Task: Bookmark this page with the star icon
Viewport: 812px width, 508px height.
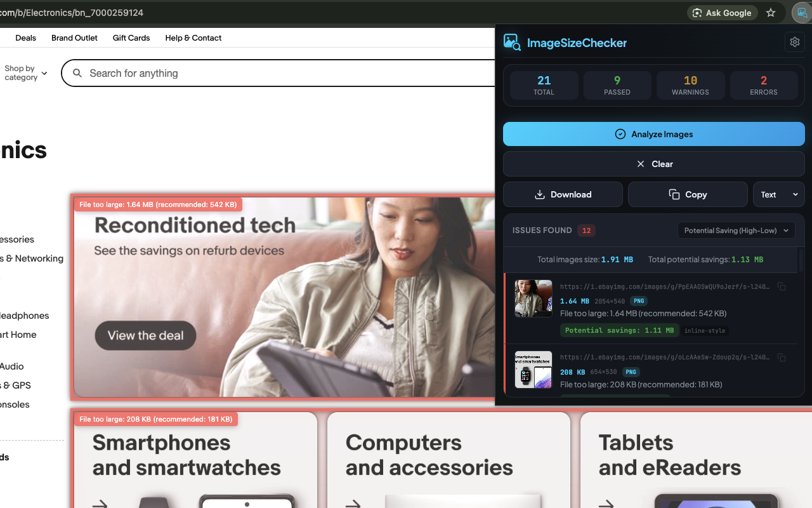Action: click(771, 13)
